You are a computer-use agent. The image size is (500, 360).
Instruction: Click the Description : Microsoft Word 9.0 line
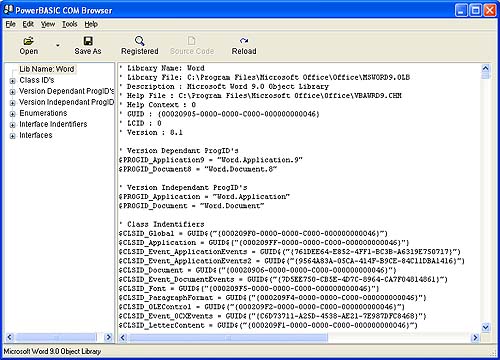coord(224,87)
